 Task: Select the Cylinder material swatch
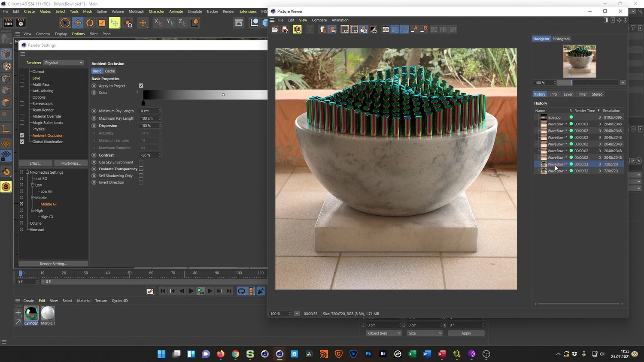tap(31, 314)
